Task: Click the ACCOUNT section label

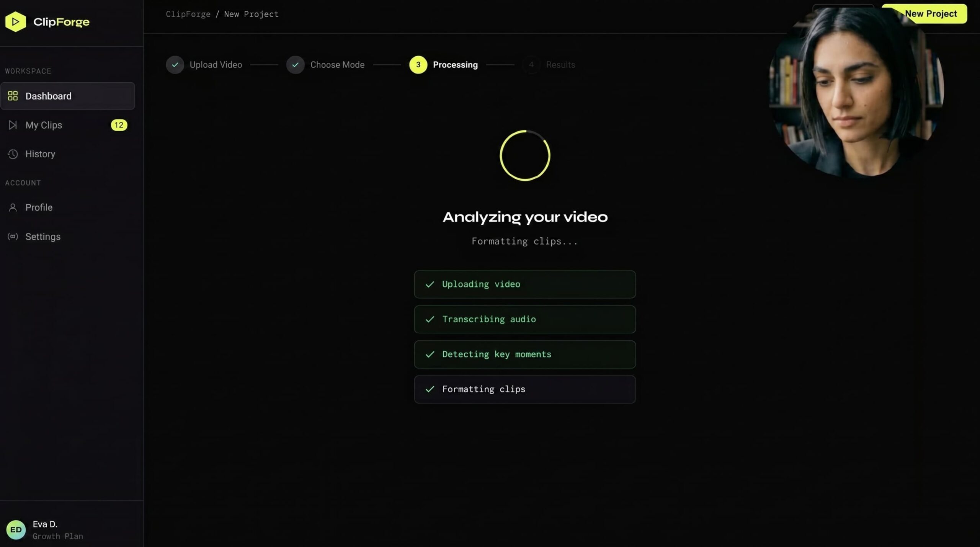Action: point(23,183)
